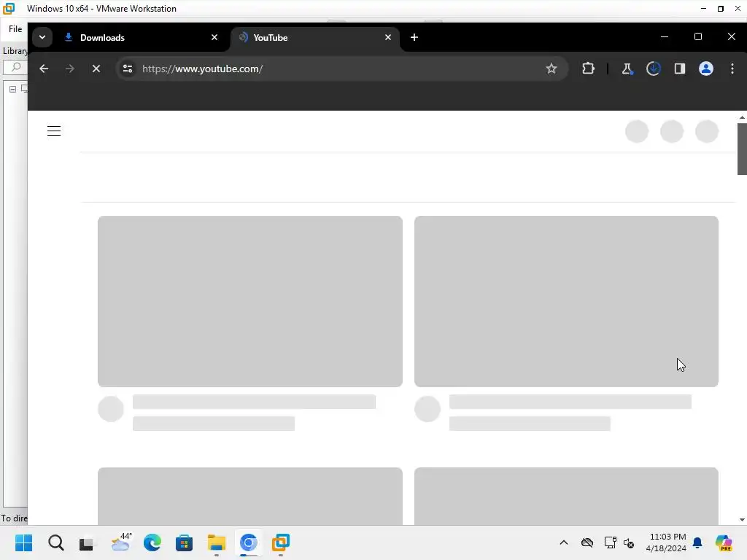Viewport: 747px width, 560px height.
Task: Open the Chrome tab search dropdown
Action: pos(42,37)
